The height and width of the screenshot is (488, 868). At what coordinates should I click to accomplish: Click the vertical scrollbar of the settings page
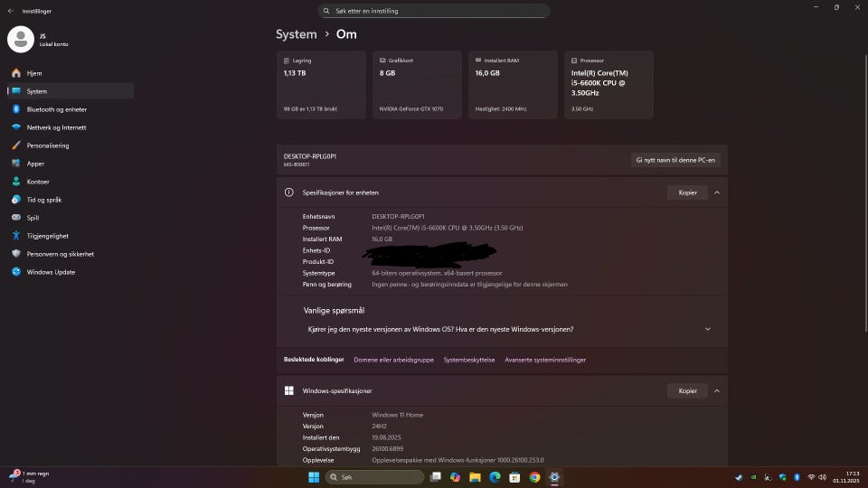(865, 193)
